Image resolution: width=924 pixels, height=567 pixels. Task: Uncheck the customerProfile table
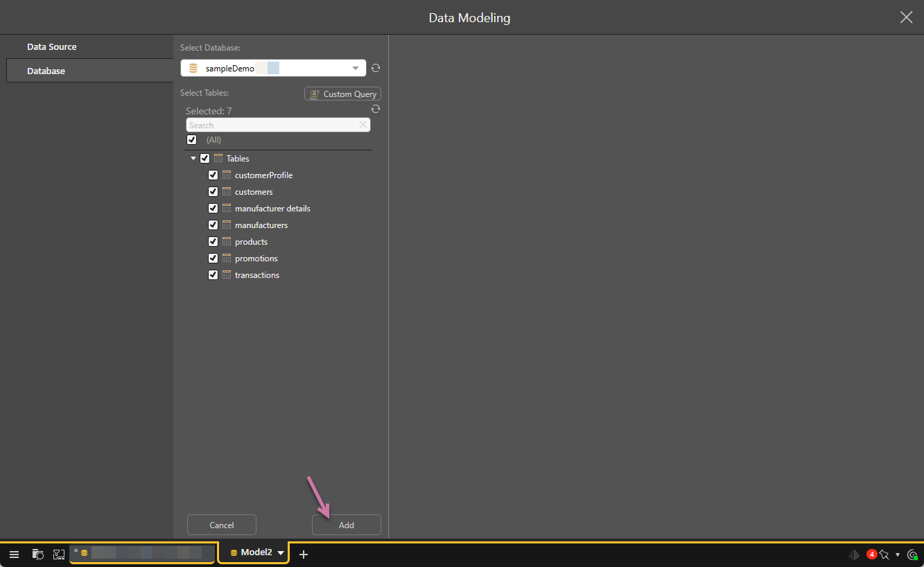pyautogui.click(x=213, y=175)
